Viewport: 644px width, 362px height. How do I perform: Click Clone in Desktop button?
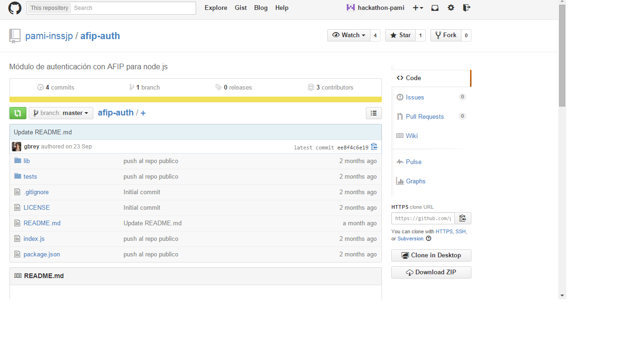click(x=431, y=255)
